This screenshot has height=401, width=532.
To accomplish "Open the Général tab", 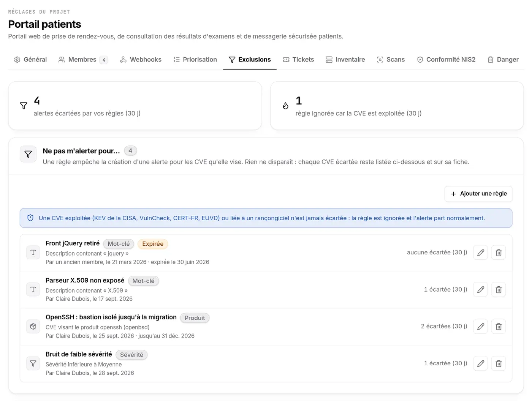I will point(30,60).
